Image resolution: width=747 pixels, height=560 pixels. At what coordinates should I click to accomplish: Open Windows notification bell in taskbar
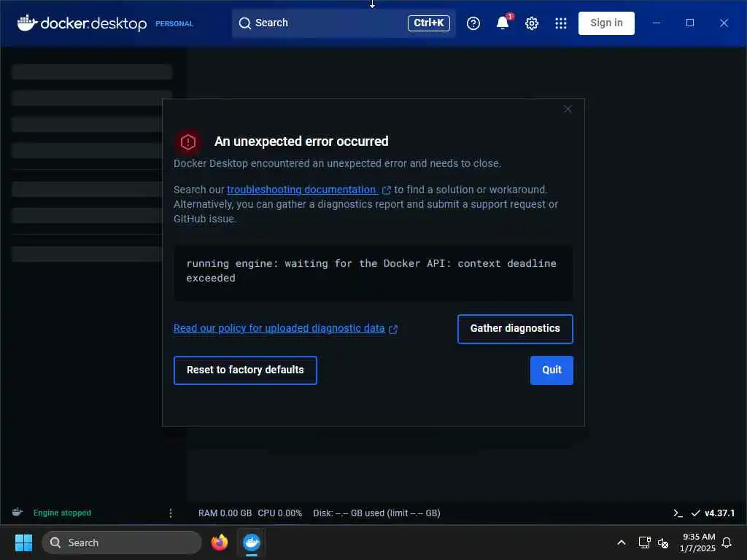pos(727,542)
